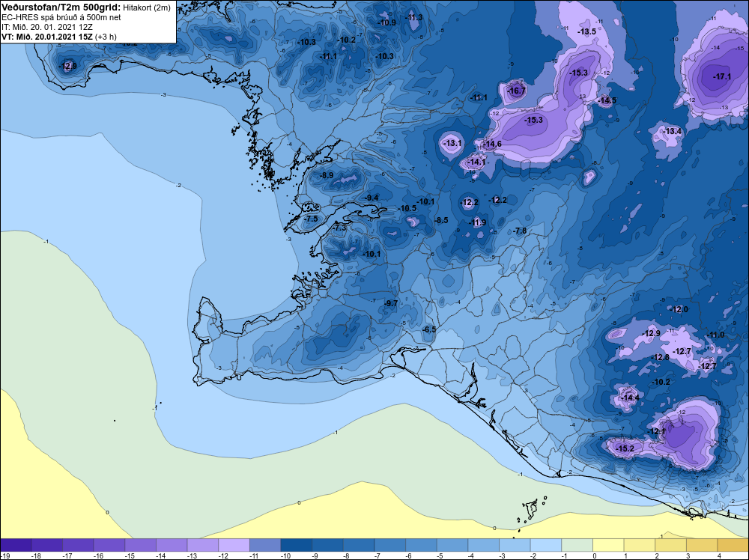Click the -16.7 temperature label
749x560 pixels.
pyautogui.click(x=516, y=91)
